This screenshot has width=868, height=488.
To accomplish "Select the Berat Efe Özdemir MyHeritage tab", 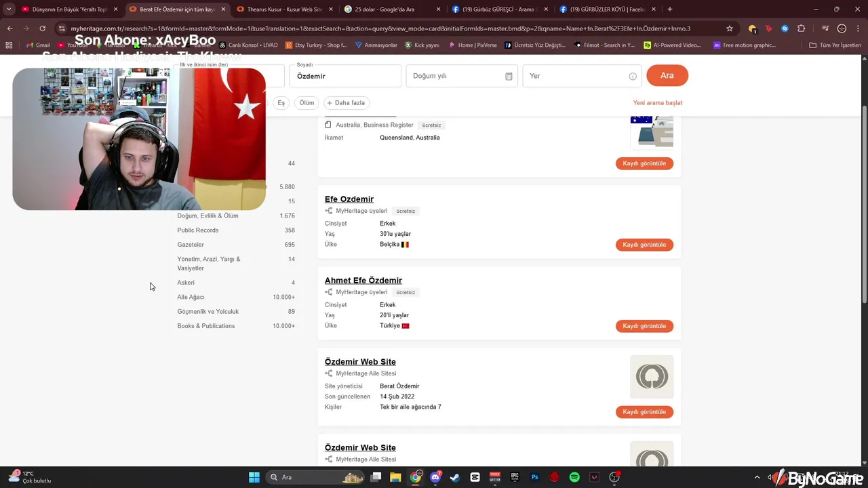I will click(x=176, y=9).
